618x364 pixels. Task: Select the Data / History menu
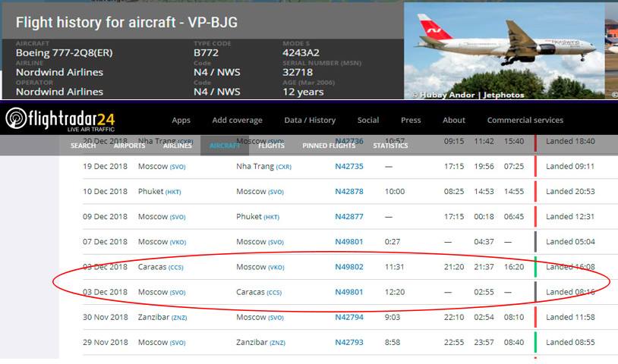pyautogui.click(x=310, y=120)
